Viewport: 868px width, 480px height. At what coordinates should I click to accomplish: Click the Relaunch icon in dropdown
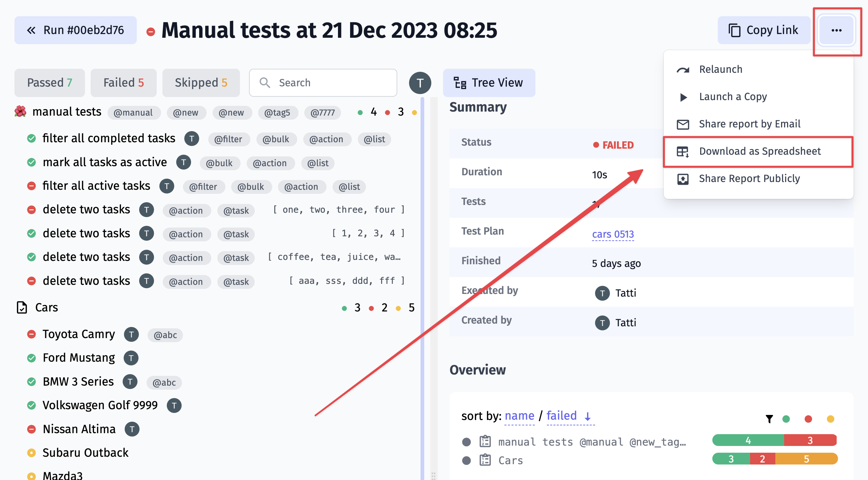pyautogui.click(x=683, y=69)
